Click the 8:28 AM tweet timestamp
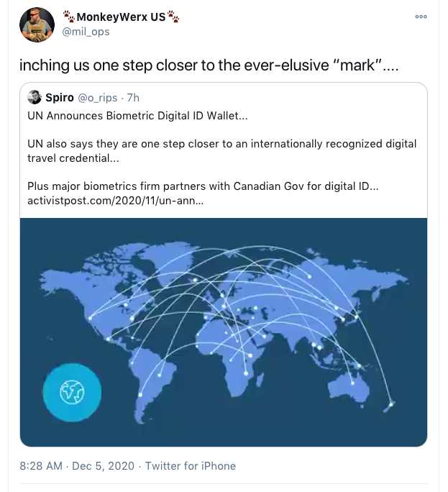Viewport: 448px width, 492px height. click(41, 466)
